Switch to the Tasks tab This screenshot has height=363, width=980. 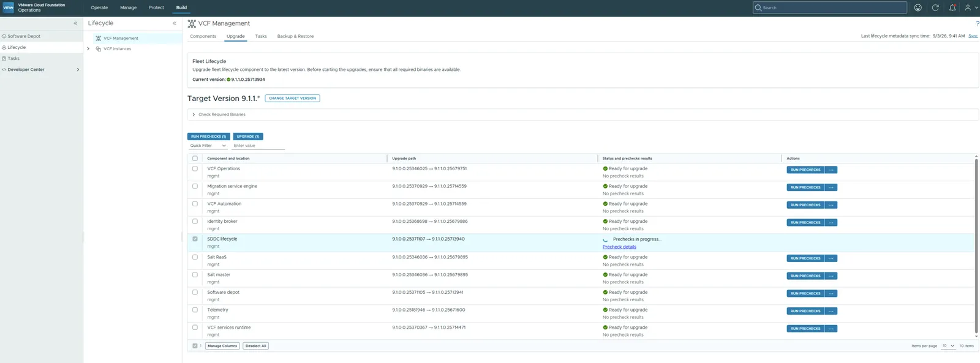click(x=261, y=36)
